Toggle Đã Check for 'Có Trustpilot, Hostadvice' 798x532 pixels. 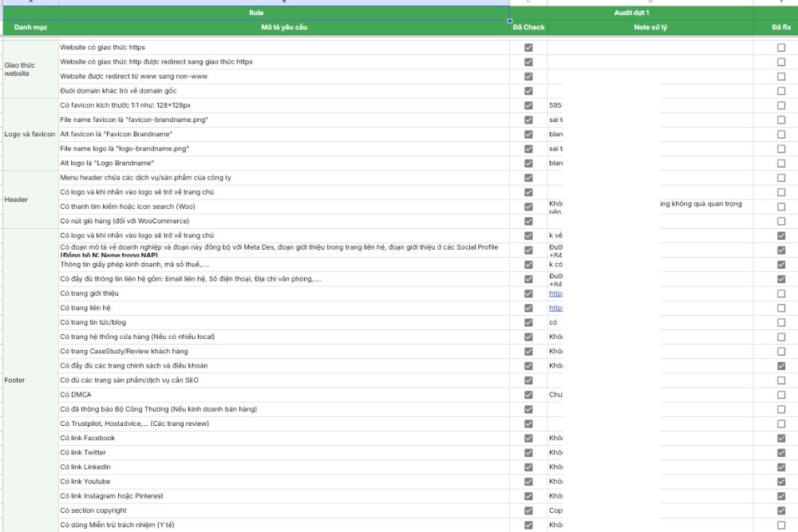tap(528, 424)
